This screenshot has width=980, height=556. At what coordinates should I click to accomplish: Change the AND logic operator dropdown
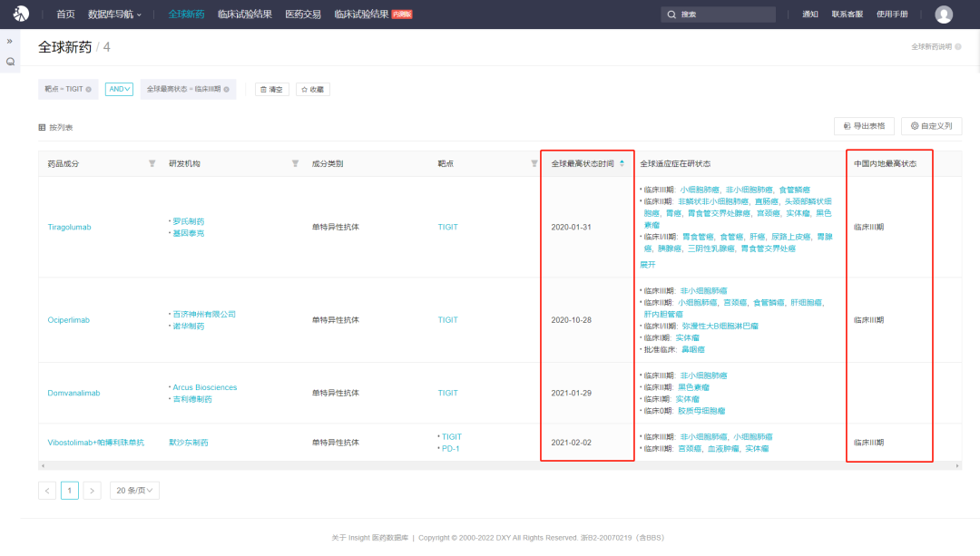pos(119,89)
